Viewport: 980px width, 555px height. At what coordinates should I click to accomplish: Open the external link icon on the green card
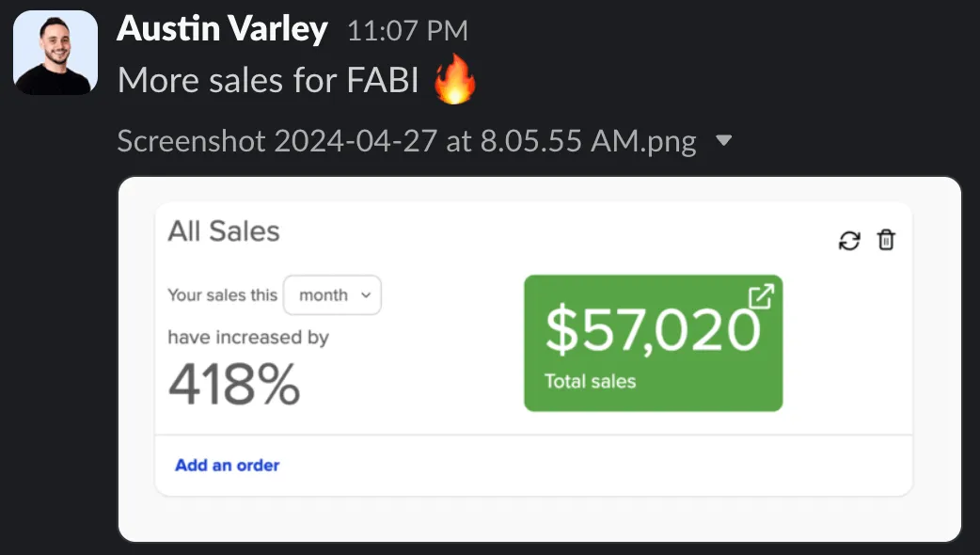point(760,296)
